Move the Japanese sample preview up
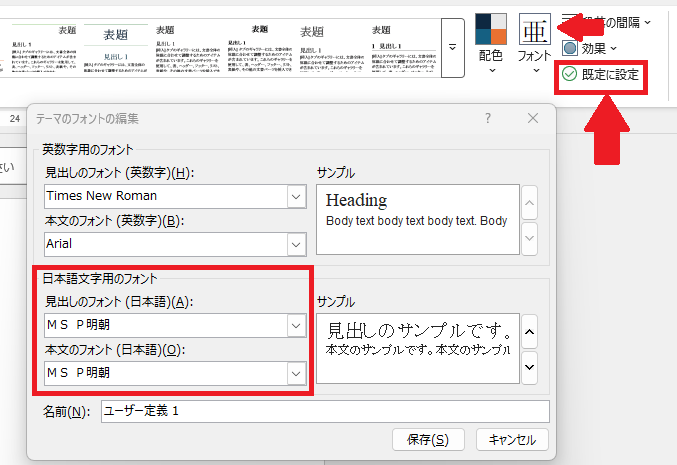 pos(530,332)
